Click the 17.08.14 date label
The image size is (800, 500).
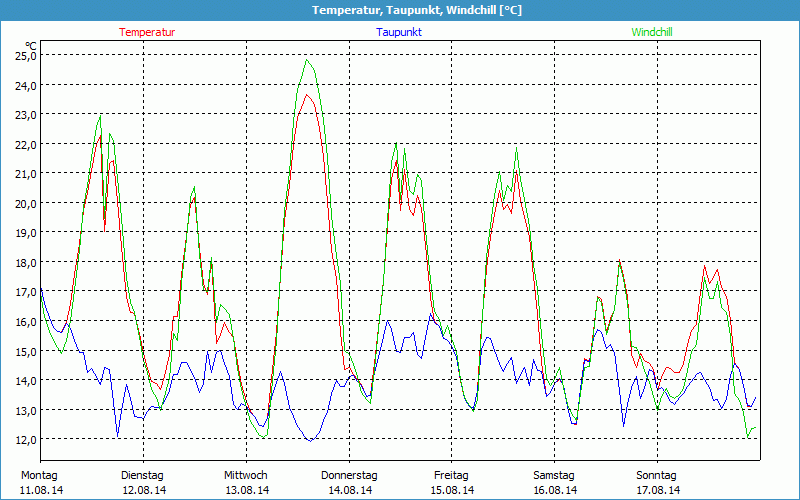coord(659,490)
